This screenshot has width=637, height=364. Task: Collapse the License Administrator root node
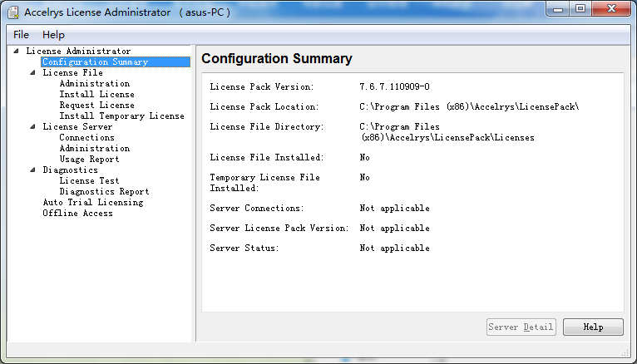pos(17,52)
